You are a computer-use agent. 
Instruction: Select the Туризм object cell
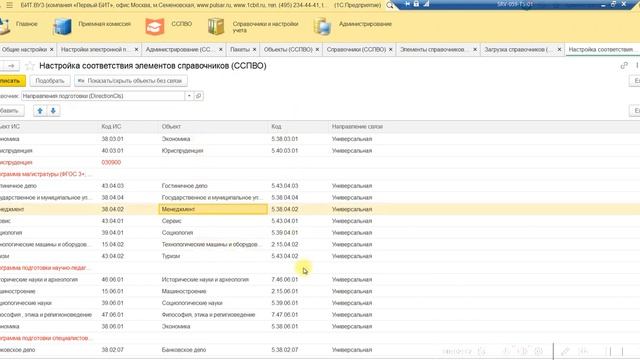click(x=213, y=256)
